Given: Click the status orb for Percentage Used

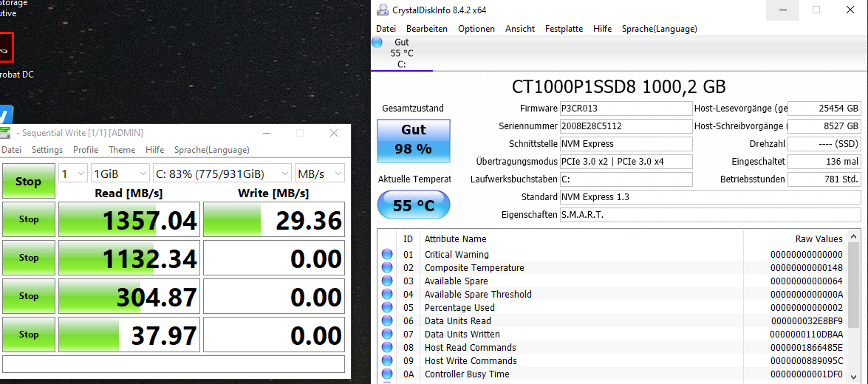Looking at the screenshot, I should click(x=387, y=308).
